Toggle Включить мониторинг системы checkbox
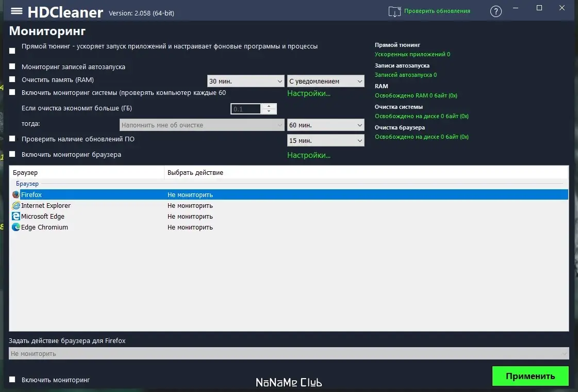578x392 pixels. pos(12,92)
